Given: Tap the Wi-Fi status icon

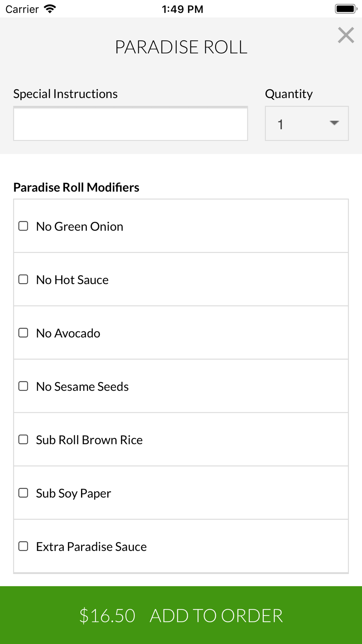Looking at the screenshot, I should click(x=50, y=9).
